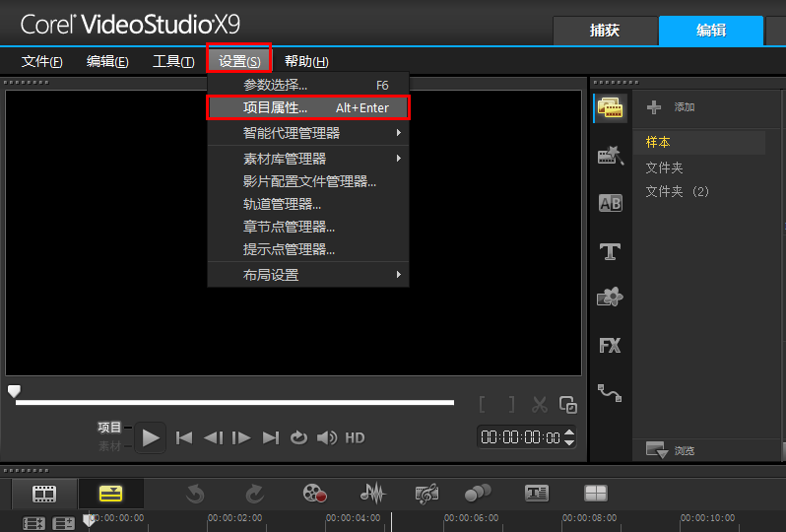Switch to Storyboard view
The height and width of the screenshot is (532, 786).
click(43, 494)
